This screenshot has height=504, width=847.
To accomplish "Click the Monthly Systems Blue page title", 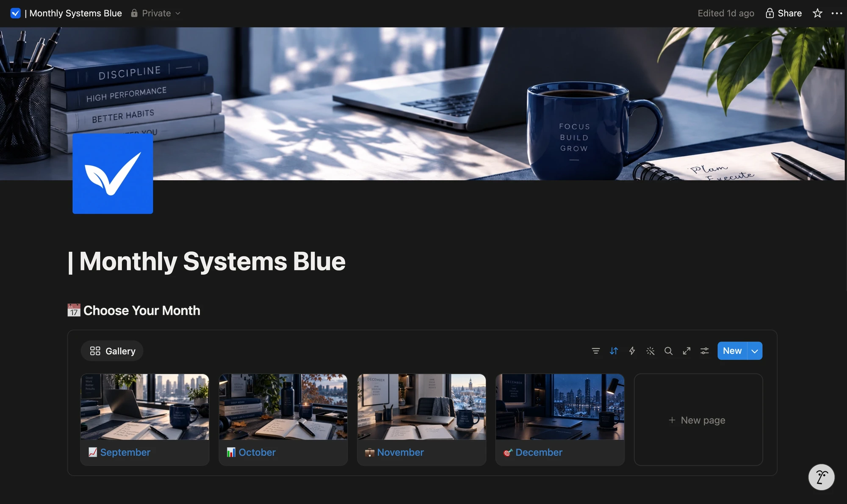I will tap(207, 261).
